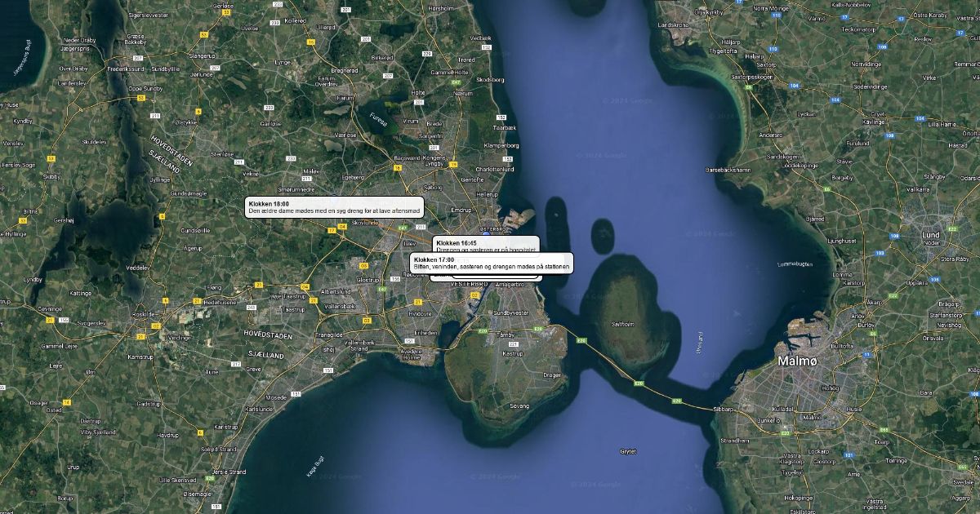980x514 pixels.
Task: Click the Dragør town label
Action: 553,375
